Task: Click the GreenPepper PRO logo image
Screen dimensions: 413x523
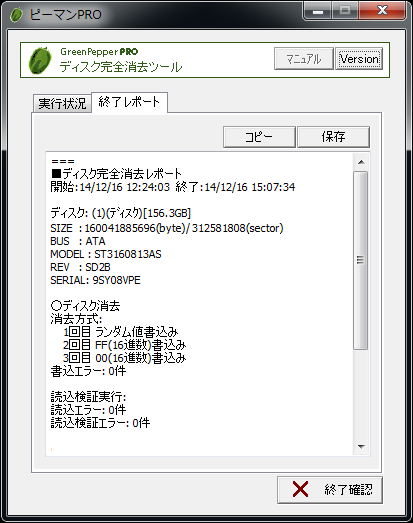Action: pos(40,60)
